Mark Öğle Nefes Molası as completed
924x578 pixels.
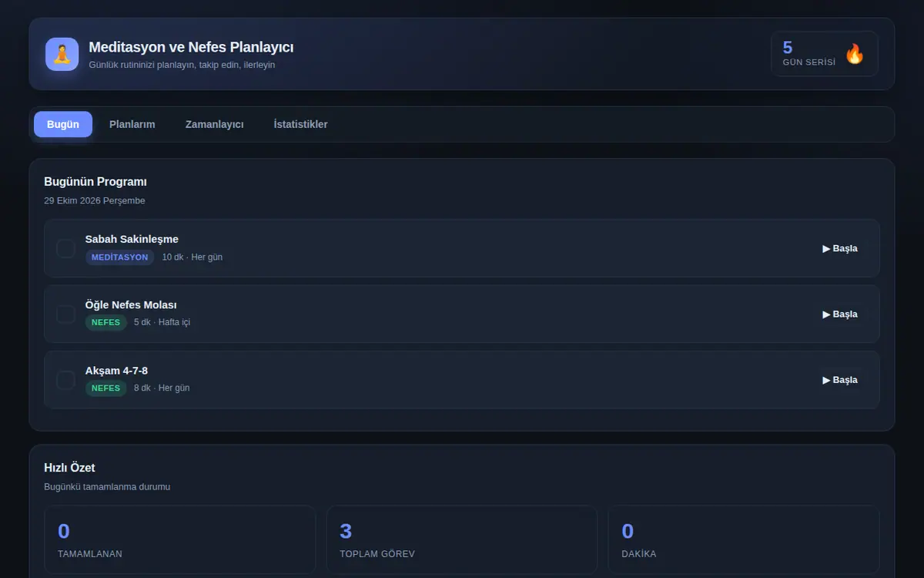click(66, 314)
